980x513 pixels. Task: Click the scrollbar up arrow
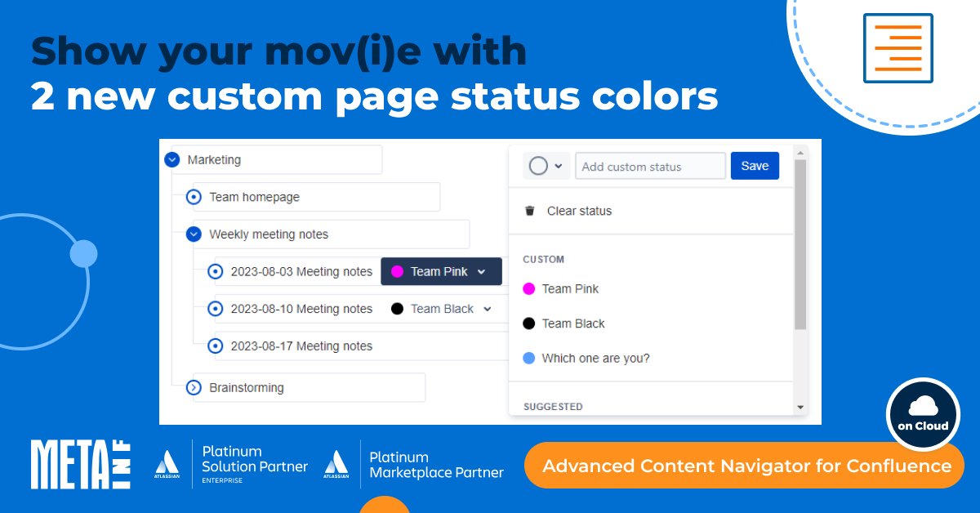click(x=800, y=151)
